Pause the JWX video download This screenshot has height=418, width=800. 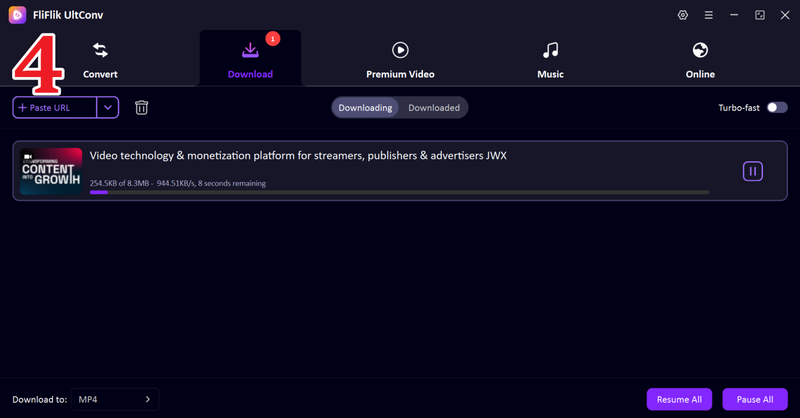[753, 171]
